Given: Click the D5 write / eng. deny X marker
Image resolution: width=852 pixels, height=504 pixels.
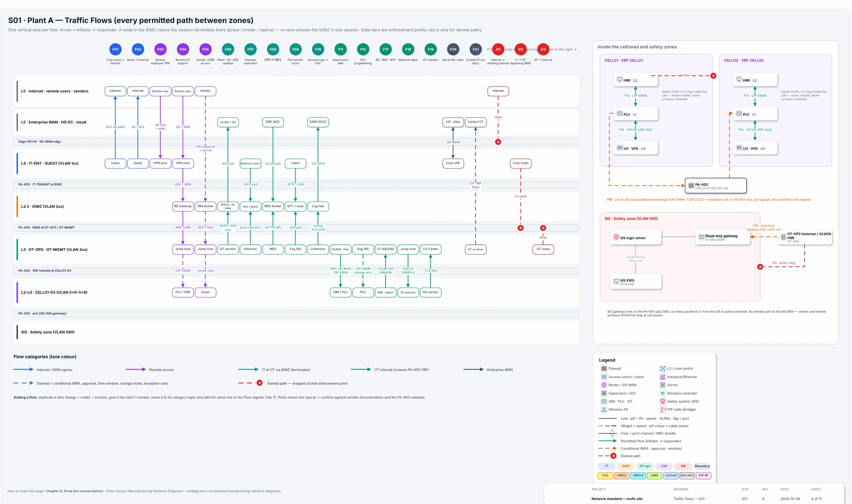Looking at the screenshot, I should coord(760,267).
